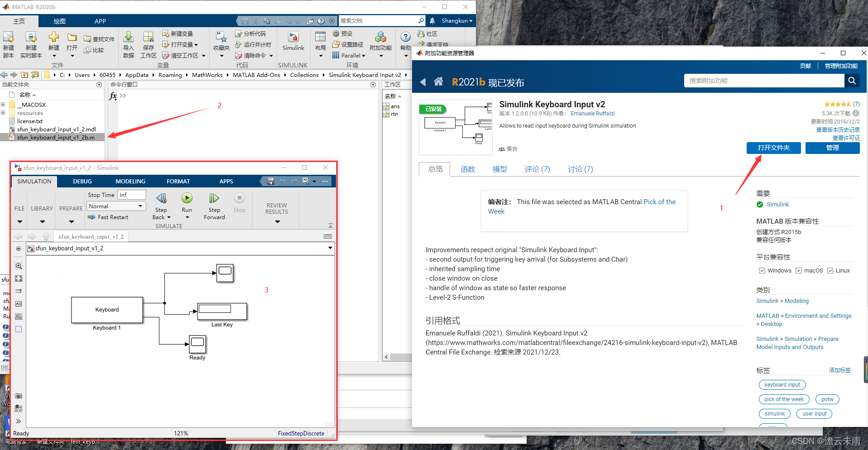Click Last Key display block

point(222,311)
